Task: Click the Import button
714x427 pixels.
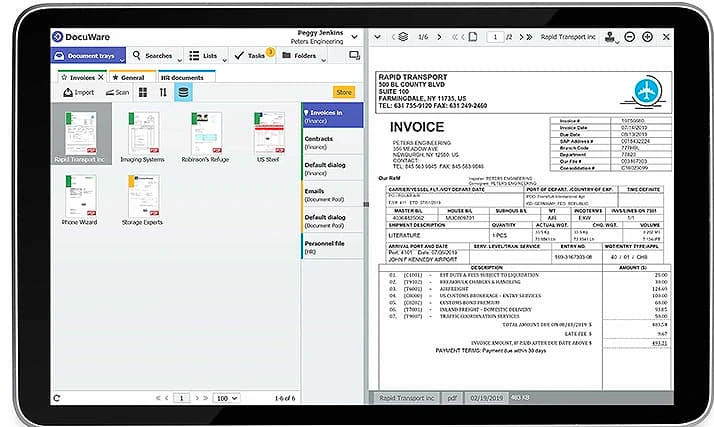Action: 78,92
